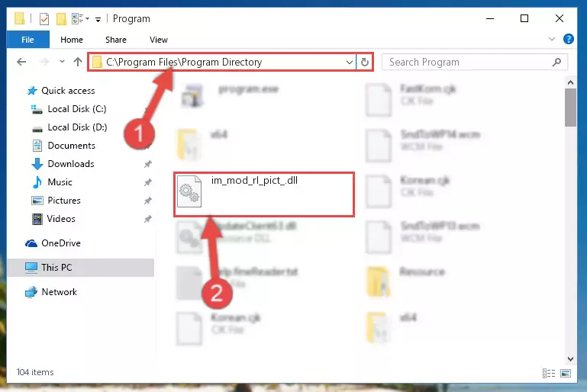This screenshot has width=587, height=392.
Task: Click the Properties quick access toolbar icon
Action: (x=44, y=19)
